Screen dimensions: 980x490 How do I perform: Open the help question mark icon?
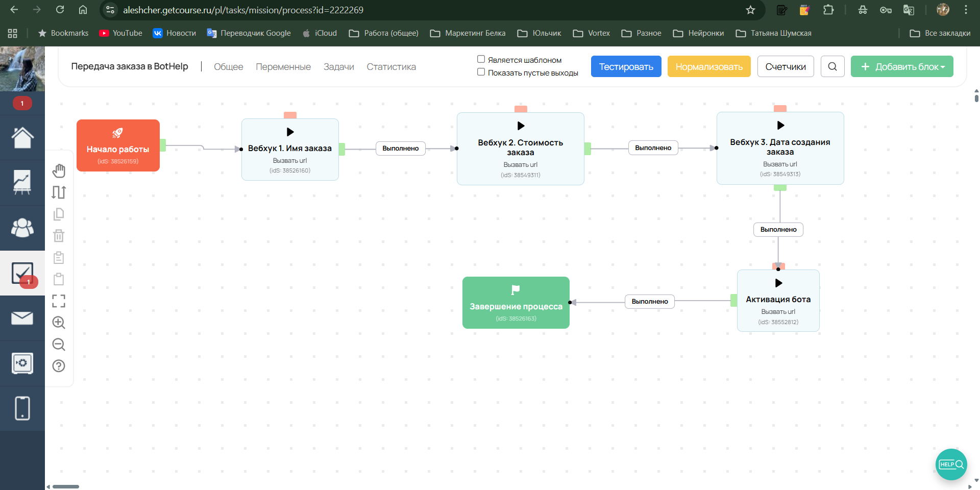(59, 366)
